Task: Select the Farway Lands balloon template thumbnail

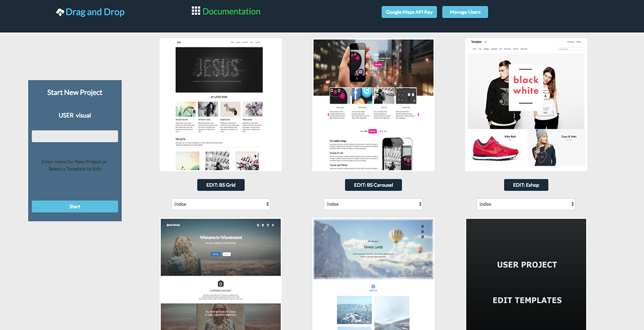Action: pyautogui.click(x=374, y=274)
